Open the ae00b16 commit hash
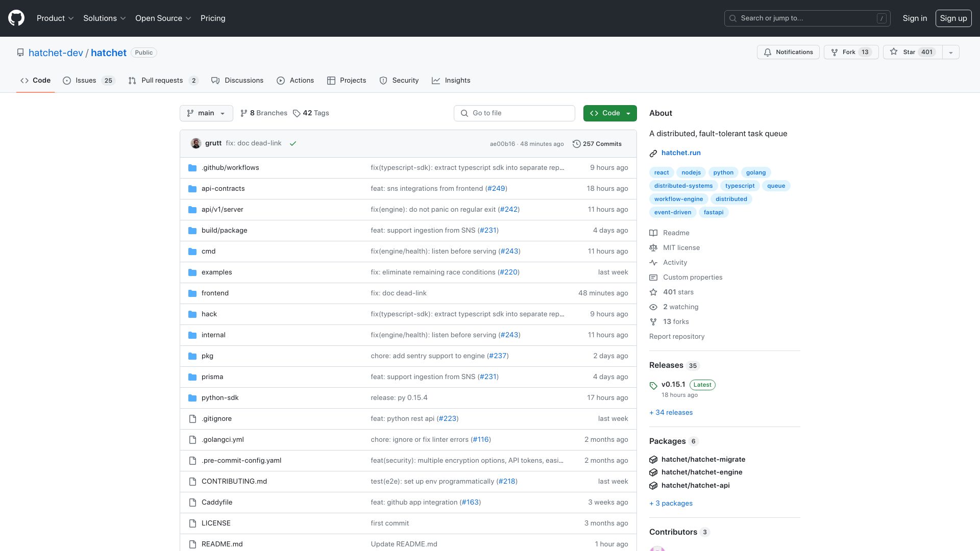Screen dimensions: 980x551 tap(502, 144)
